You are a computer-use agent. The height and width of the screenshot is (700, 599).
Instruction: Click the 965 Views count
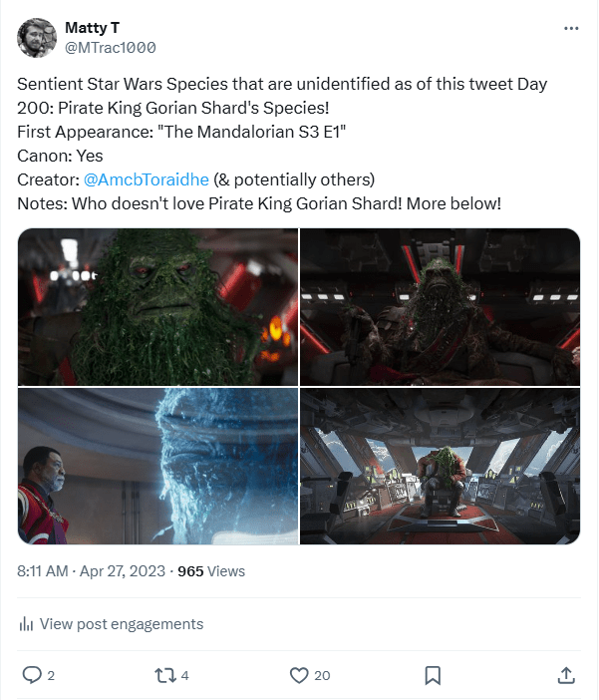pyautogui.click(x=211, y=571)
